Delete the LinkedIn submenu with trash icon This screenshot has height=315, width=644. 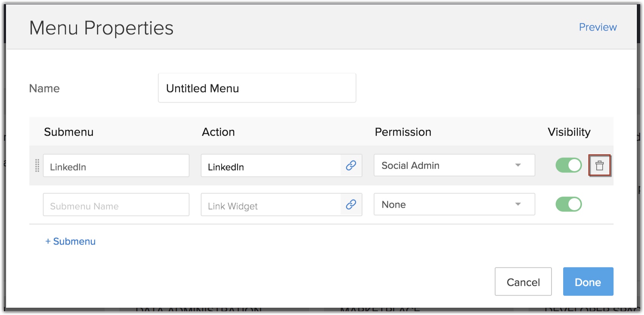tap(600, 166)
